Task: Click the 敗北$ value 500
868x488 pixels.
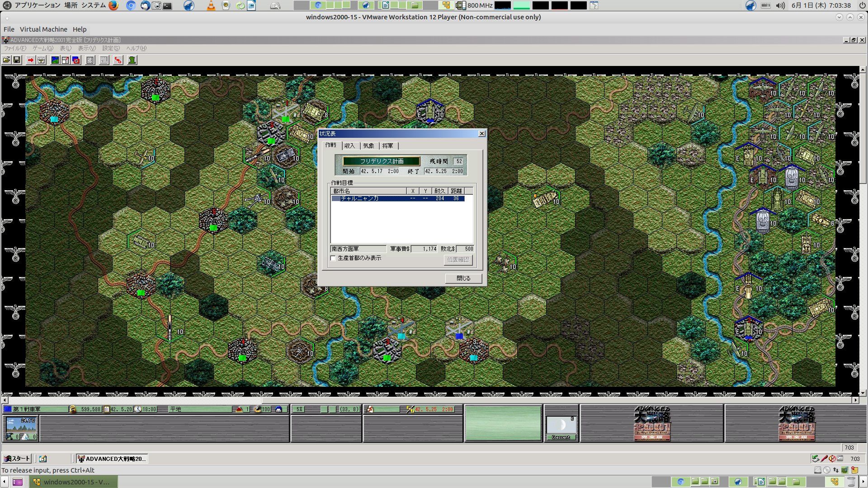Action: [x=466, y=249]
